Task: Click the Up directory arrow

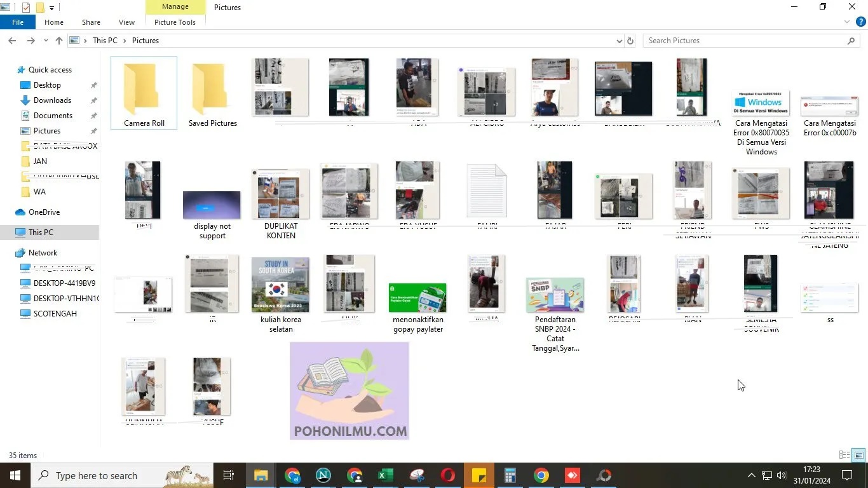Action: coord(59,41)
